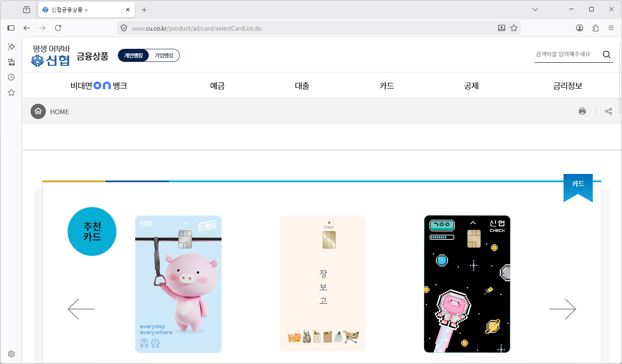Open the browser account profile icon
Screen dimensions: 622x364
pyautogui.click(x=580, y=28)
